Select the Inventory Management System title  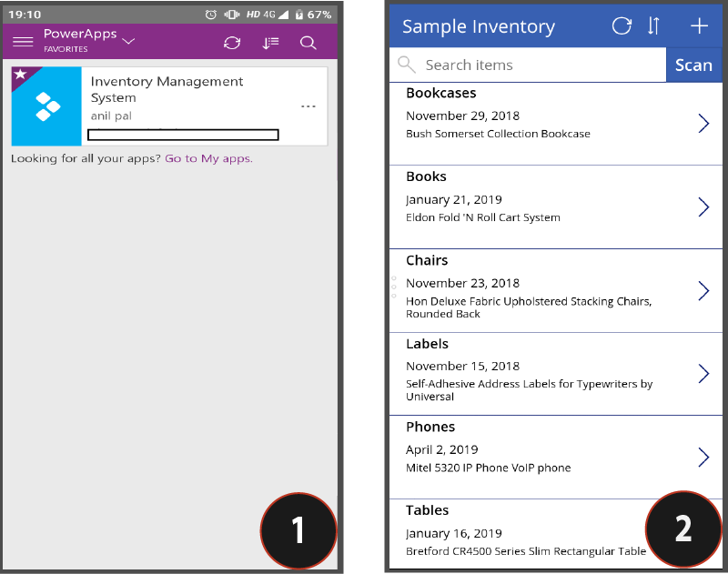point(167,89)
